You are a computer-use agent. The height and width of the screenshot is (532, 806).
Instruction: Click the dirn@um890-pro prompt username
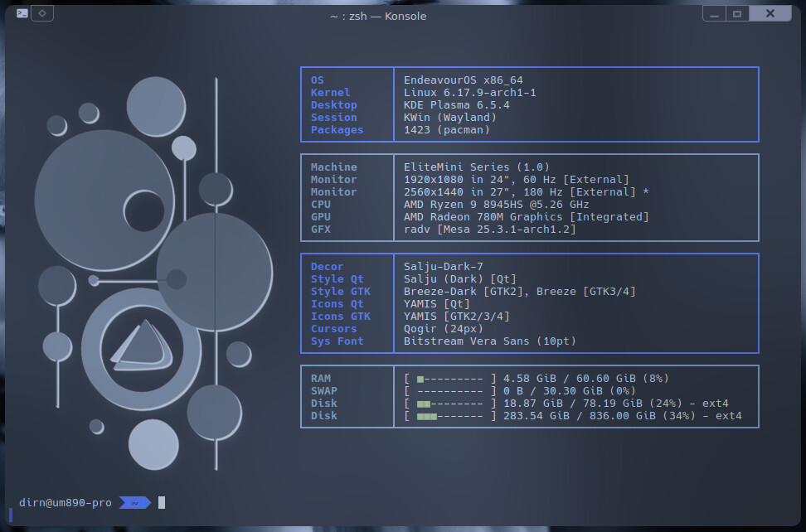pos(65,502)
